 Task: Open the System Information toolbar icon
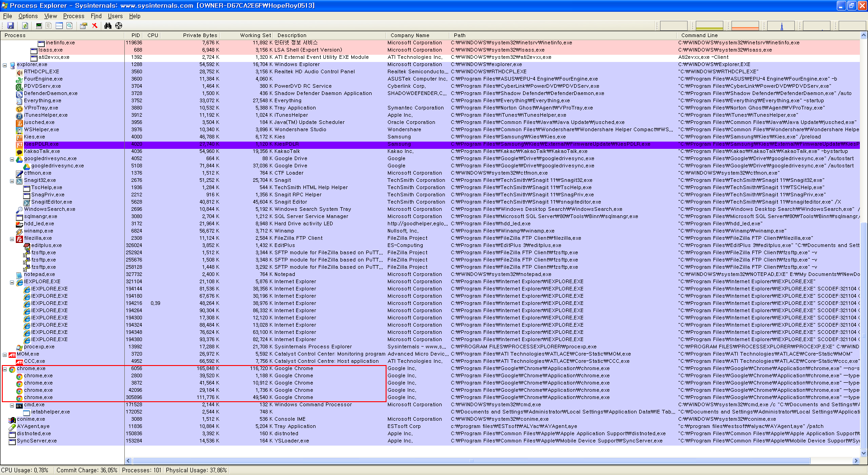(x=39, y=26)
